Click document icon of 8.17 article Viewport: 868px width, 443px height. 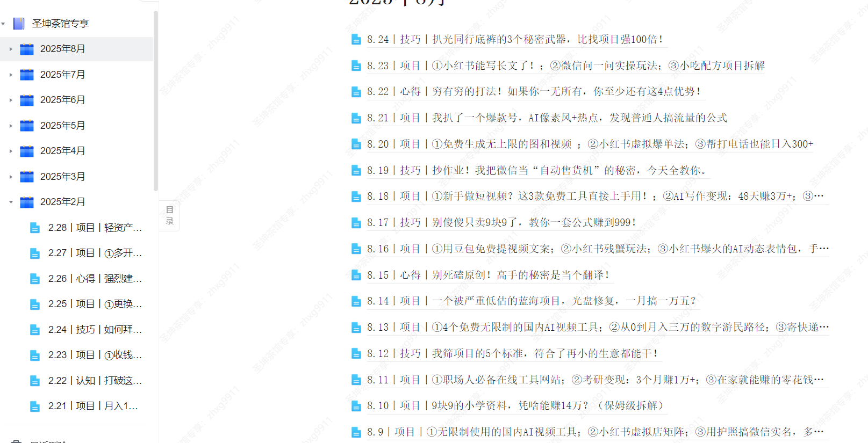356,222
